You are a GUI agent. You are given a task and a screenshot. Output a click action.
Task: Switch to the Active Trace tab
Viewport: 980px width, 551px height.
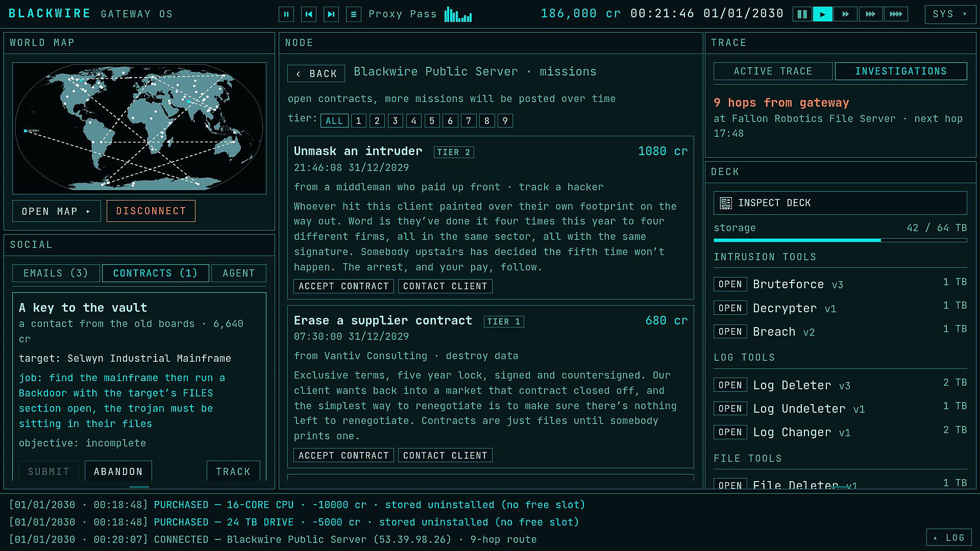[x=773, y=71]
